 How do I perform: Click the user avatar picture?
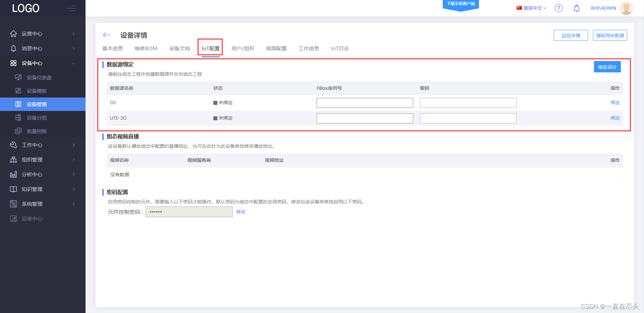pos(626,8)
